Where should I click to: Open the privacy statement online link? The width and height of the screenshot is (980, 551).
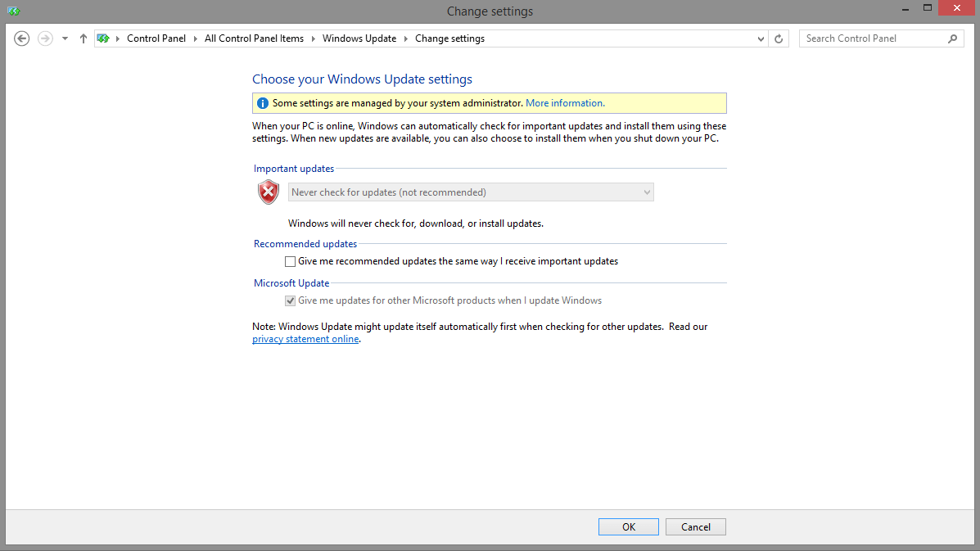305,339
